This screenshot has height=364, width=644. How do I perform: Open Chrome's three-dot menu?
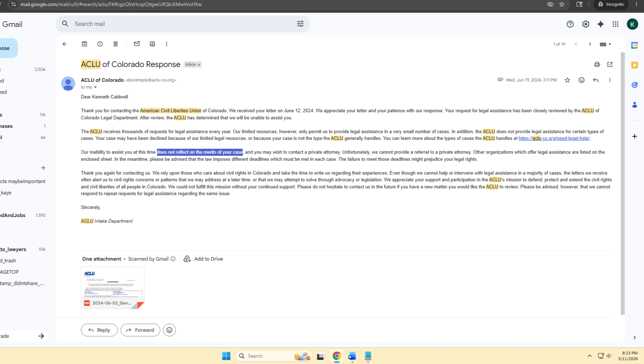tap(636, 4)
